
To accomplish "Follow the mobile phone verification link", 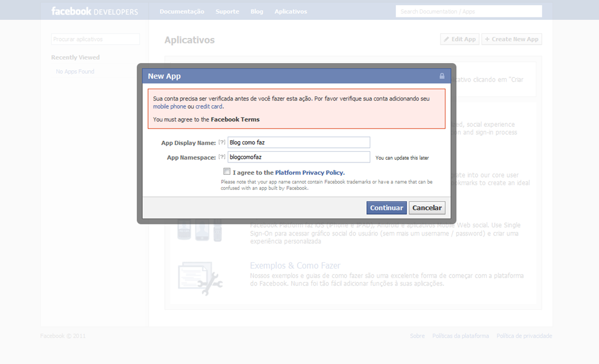I will pyautogui.click(x=169, y=106).
